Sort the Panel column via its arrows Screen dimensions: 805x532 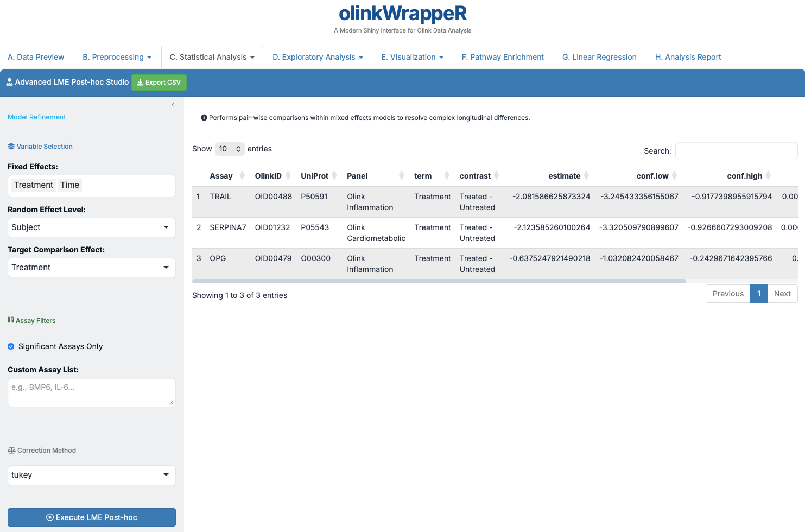point(402,176)
